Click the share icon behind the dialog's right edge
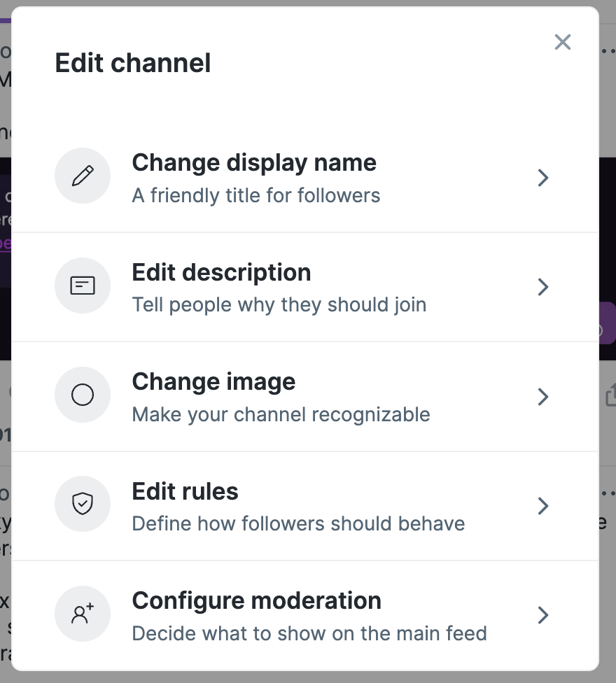The image size is (616, 683). [x=610, y=396]
